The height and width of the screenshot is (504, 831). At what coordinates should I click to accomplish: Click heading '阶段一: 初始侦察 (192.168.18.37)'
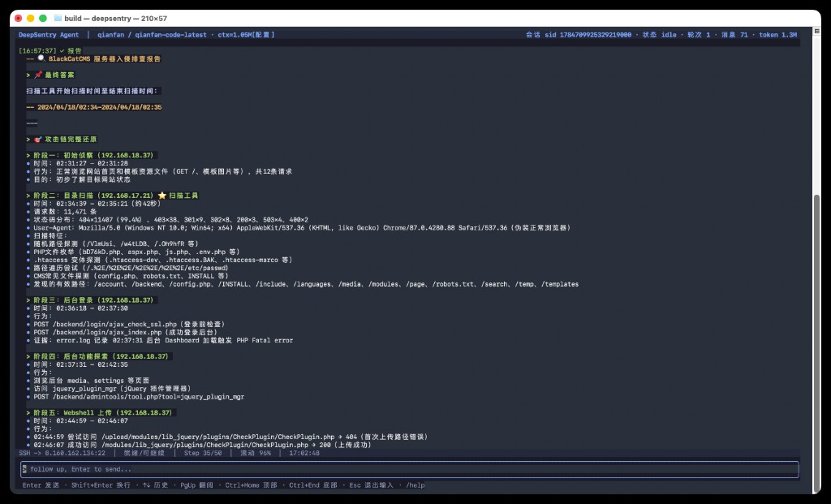pyautogui.click(x=93, y=155)
